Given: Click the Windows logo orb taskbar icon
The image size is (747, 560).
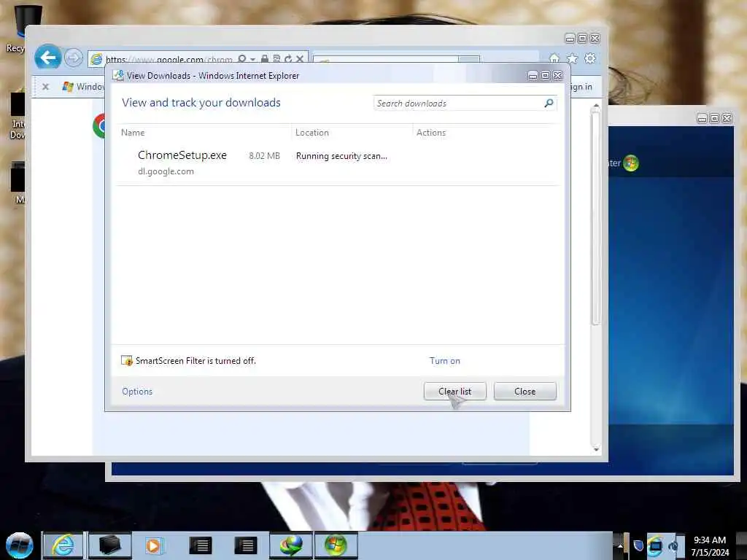Looking at the screenshot, I should point(336,545).
